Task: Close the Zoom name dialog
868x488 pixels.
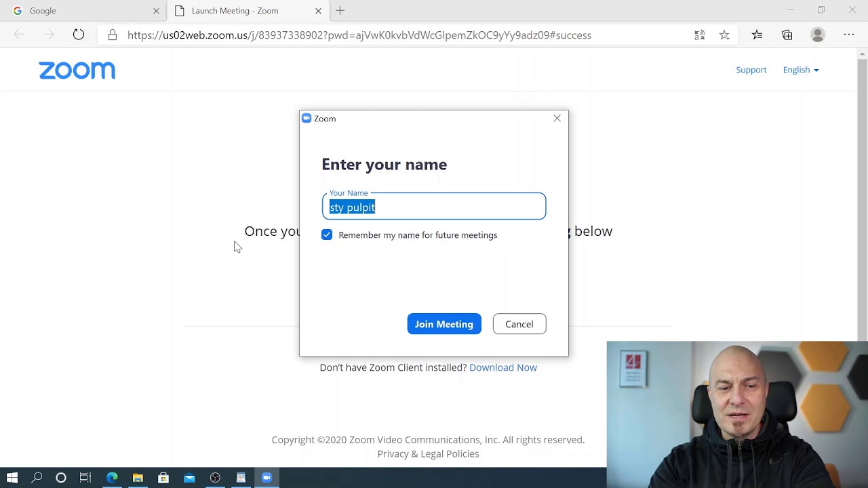Action: click(557, 118)
